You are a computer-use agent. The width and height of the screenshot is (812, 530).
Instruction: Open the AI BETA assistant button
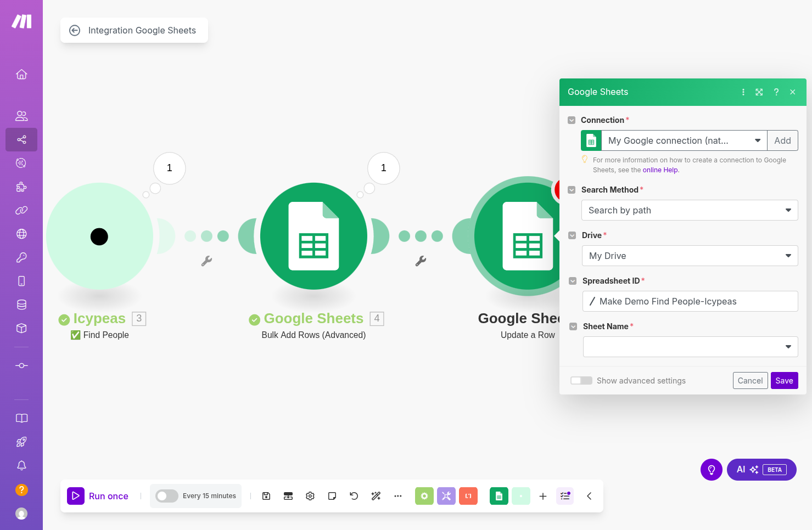(x=761, y=470)
